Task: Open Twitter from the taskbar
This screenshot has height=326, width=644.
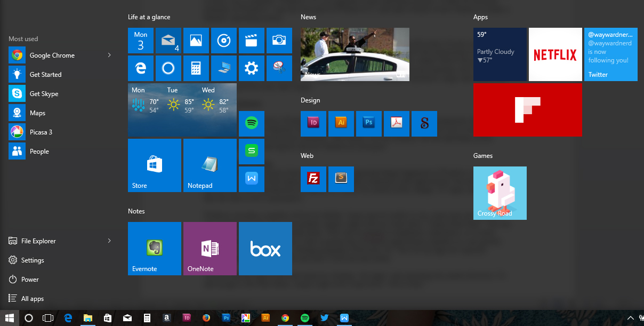Action: coord(325,318)
